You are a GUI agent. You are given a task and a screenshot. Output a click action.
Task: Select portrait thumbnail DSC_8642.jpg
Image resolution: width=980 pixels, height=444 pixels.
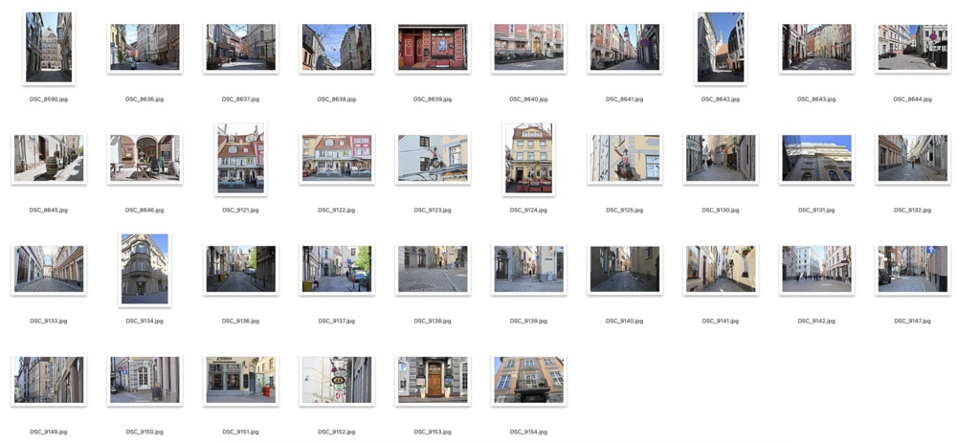[720, 48]
